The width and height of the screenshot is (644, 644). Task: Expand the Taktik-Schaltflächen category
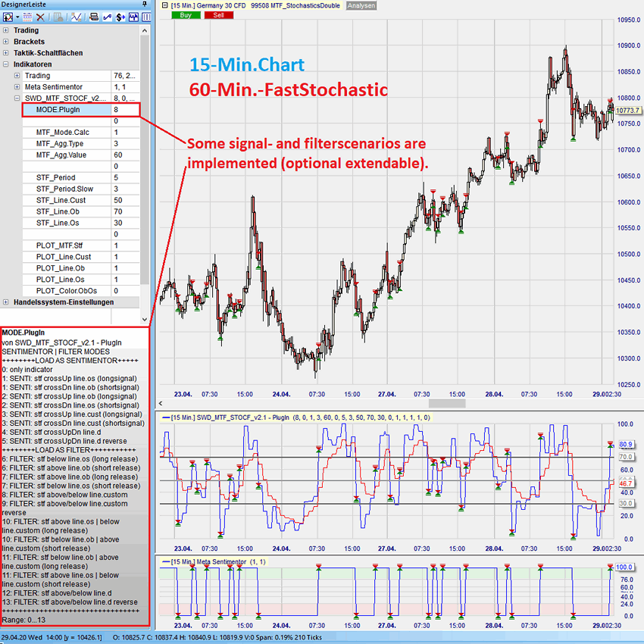tap(6, 53)
